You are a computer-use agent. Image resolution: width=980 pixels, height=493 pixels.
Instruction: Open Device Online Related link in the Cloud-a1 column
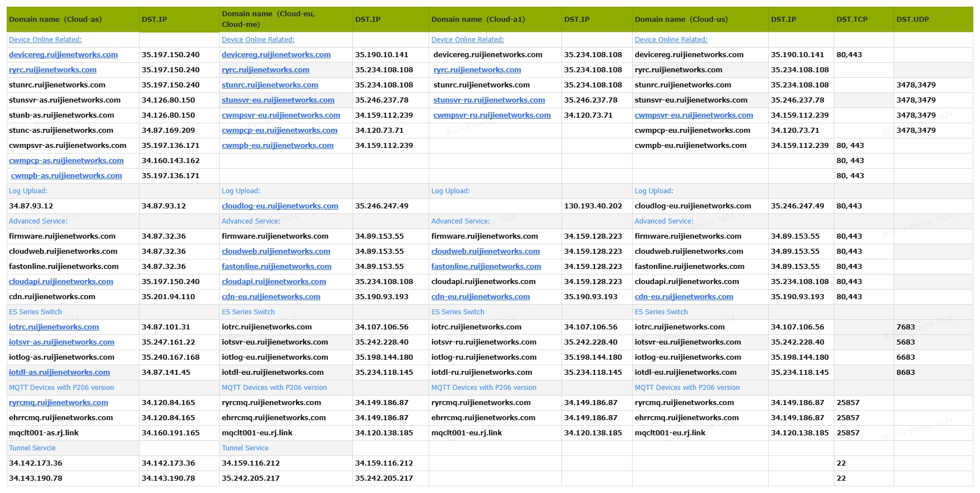coord(468,40)
